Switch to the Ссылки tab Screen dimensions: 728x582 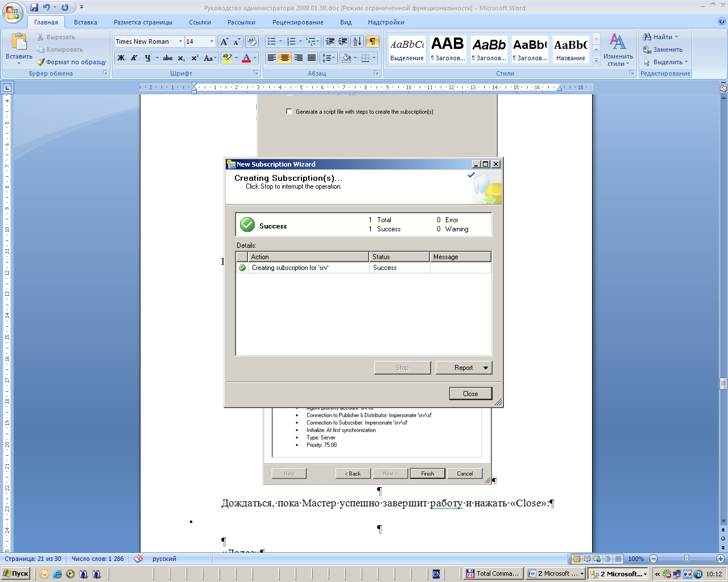(x=200, y=22)
